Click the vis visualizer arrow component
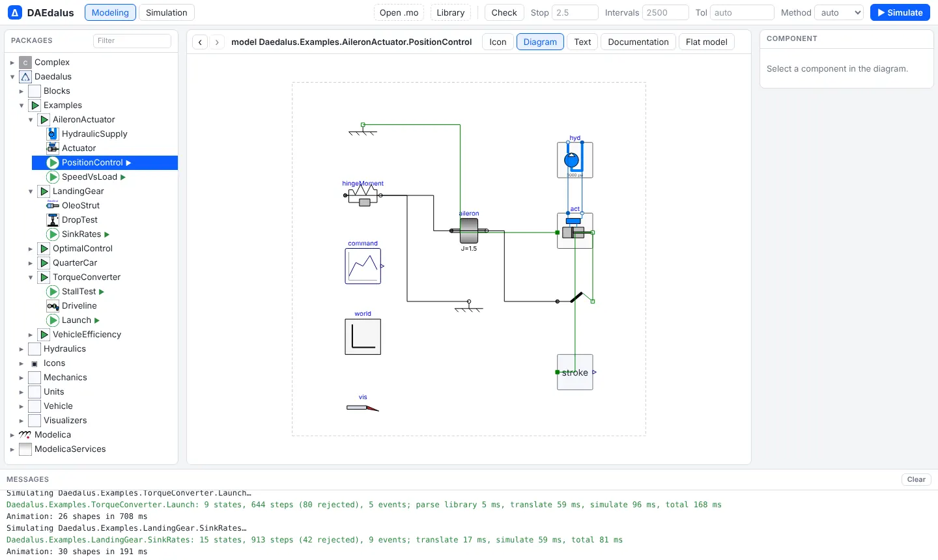Screen dimensions: 938x560 coord(363,408)
